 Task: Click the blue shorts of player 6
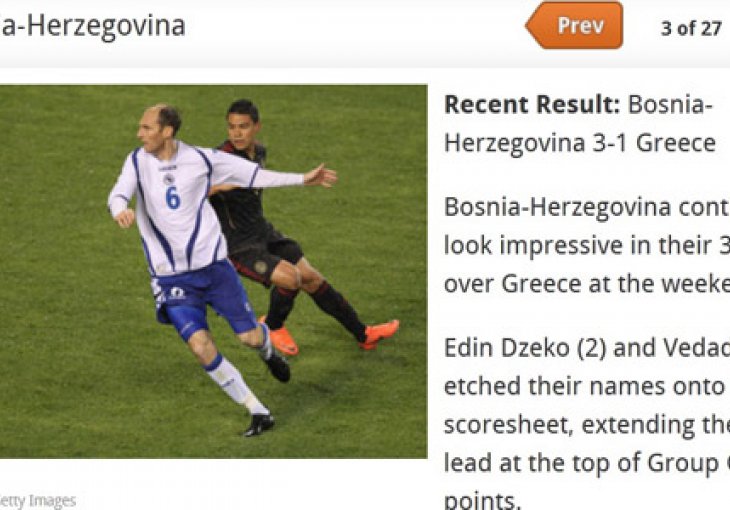pos(205,298)
